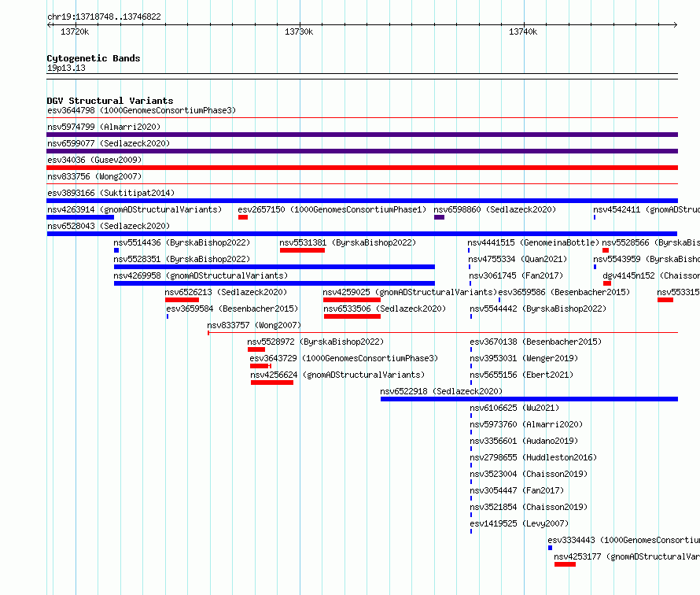Select nsv6598860 (Sedlazeck2020) label
700x595 pixels.
click(495, 209)
